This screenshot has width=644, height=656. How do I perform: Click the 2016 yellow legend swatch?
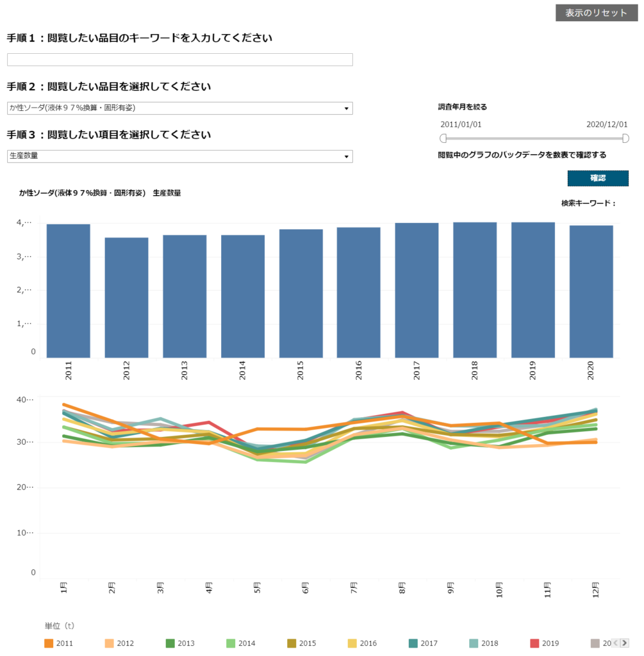[x=352, y=643]
